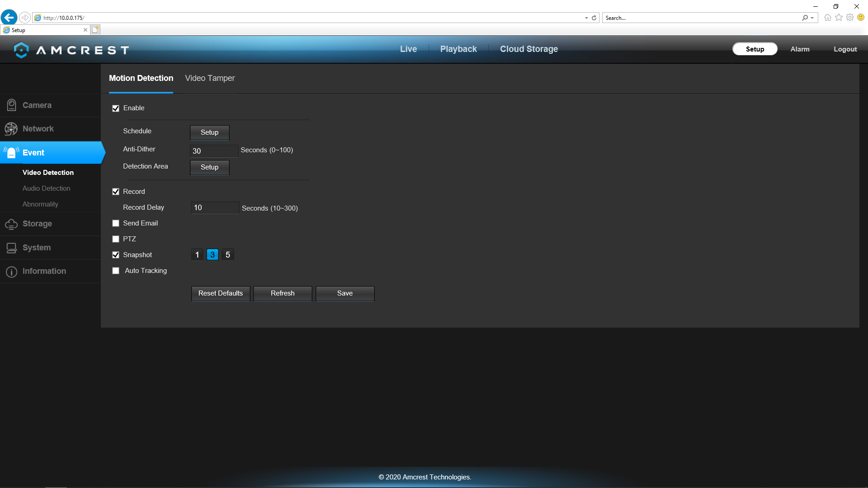Click the Refresh button

[x=283, y=293]
